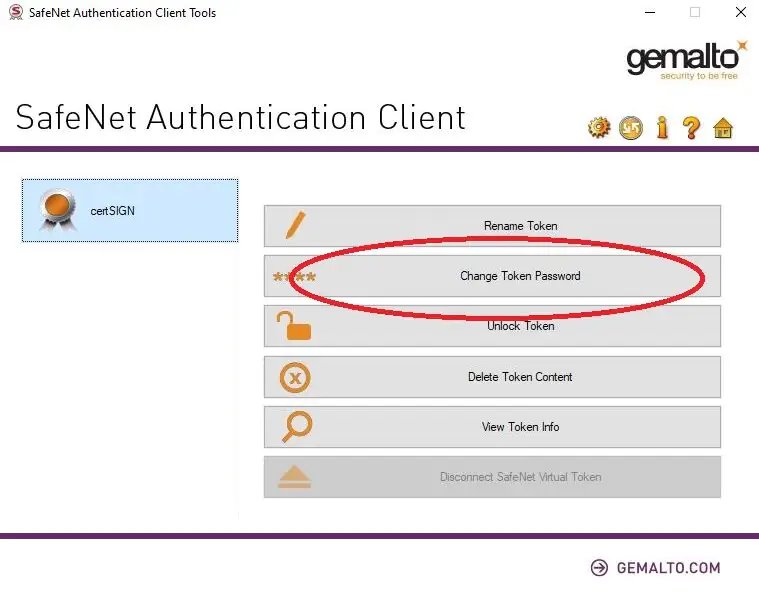Open the About info icon
759x596 pixels.
pyautogui.click(x=661, y=128)
